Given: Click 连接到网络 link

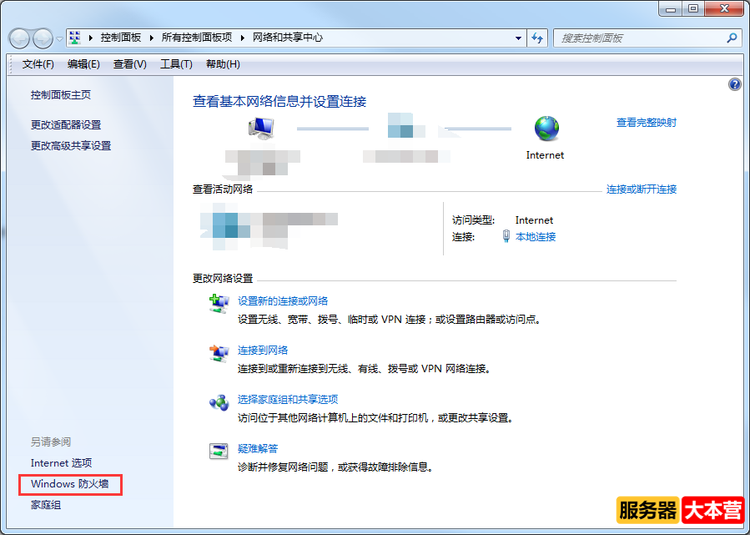Looking at the screenshot, I should pyautogui.click(x=263, y=350).
